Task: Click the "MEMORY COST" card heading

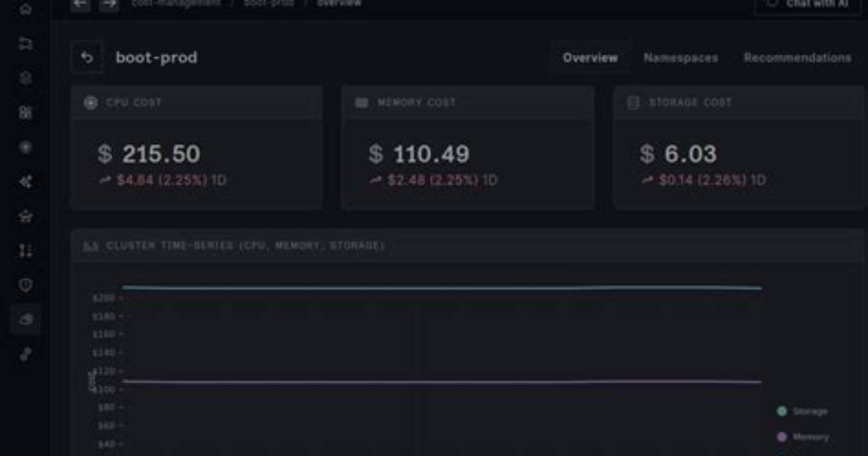Action: [417, 102]
